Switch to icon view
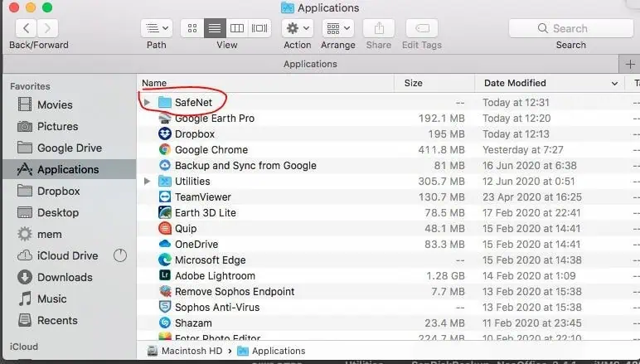Viewport: 640px width, 364px height. (x=192, y=28)
